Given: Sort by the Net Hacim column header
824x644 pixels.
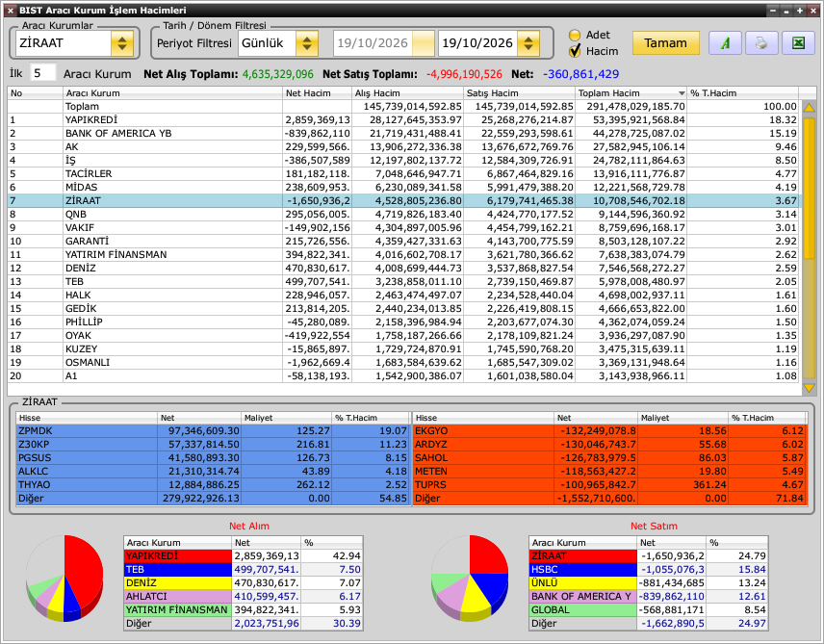Looking at the screenshot, I should coord(317,93).
